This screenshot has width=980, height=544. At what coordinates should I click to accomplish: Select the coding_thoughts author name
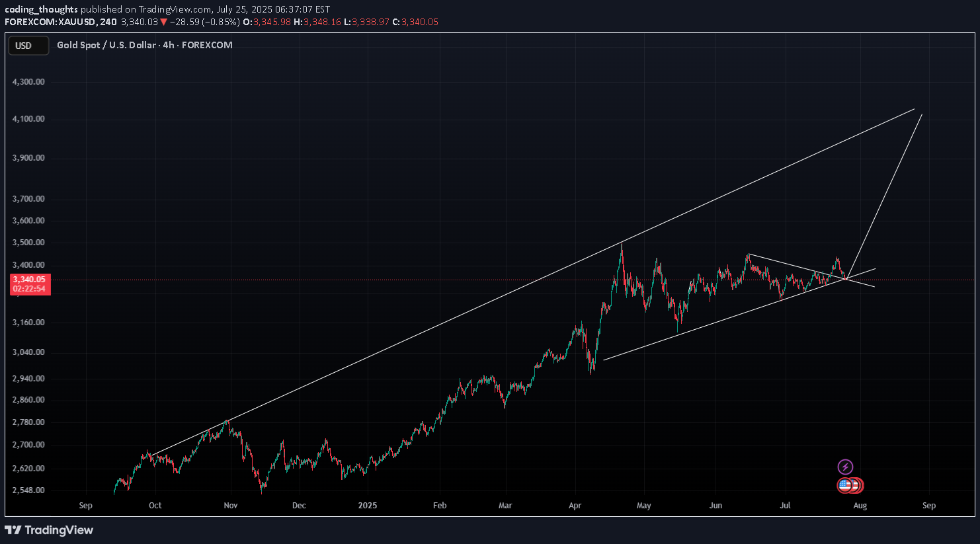[41, 9]
